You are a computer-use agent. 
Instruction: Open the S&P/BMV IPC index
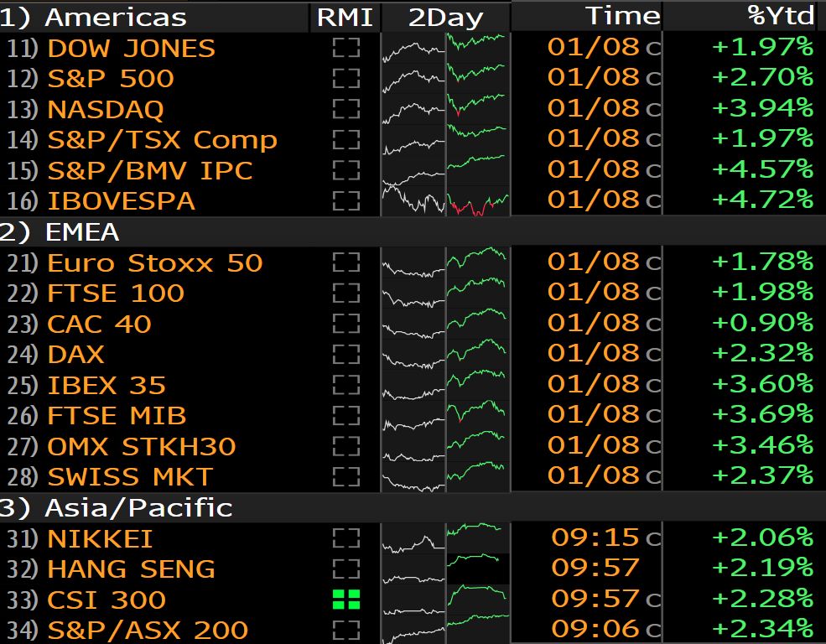pyautogui.click(x=150, y=170)
